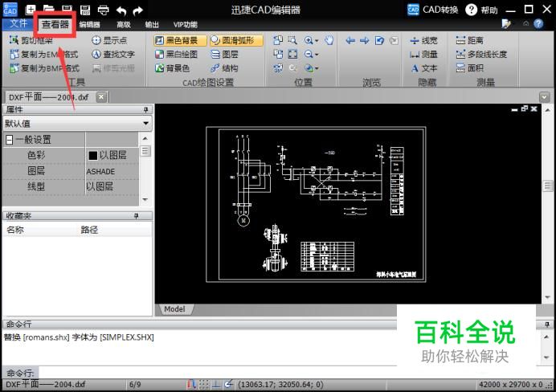Image resolution: width=556 pixels, height=392 pixels.
Task: Choose 复制为BMP格式 copy tool
Action: [x=44, y=68]
